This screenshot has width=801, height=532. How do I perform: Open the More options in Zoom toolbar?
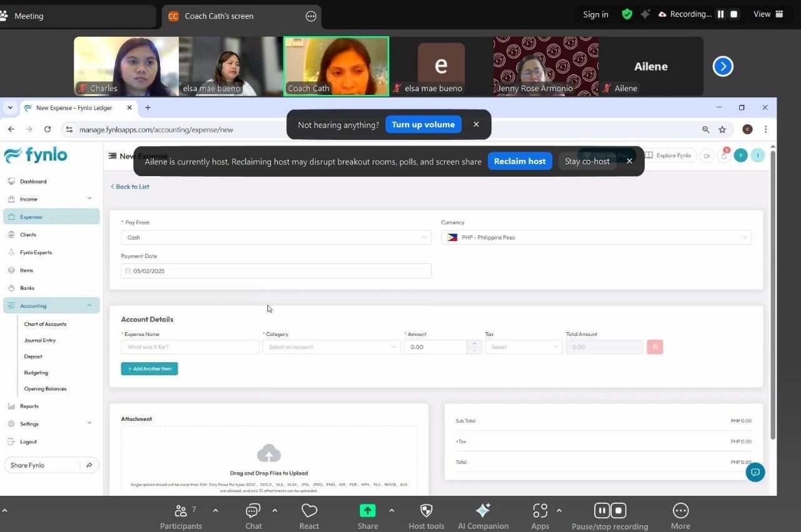click(680, 517)
